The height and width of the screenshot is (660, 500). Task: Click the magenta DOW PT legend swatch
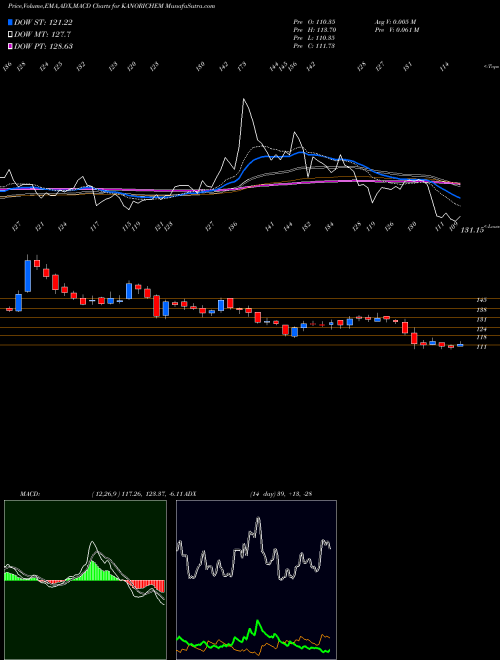coord(10,46)
